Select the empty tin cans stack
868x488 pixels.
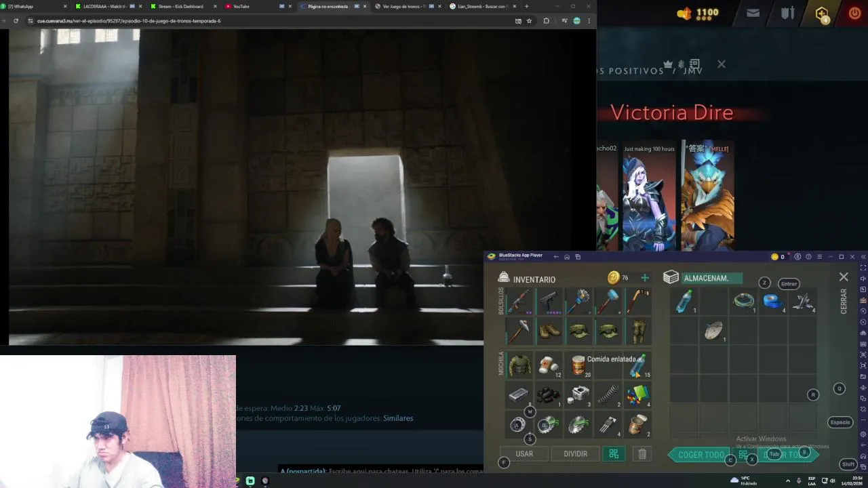point(637,424)
